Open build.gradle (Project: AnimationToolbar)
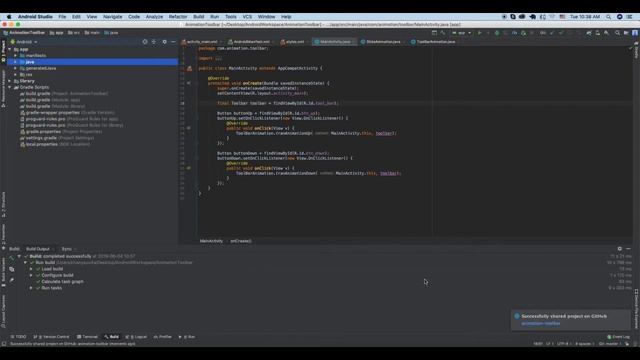The width and height of the screenshot is (640, 360). click(64, 93)
